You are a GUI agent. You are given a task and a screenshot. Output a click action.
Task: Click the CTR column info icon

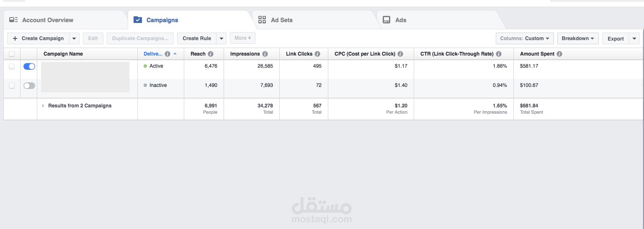pyautogui.click(x=499, y=54)
